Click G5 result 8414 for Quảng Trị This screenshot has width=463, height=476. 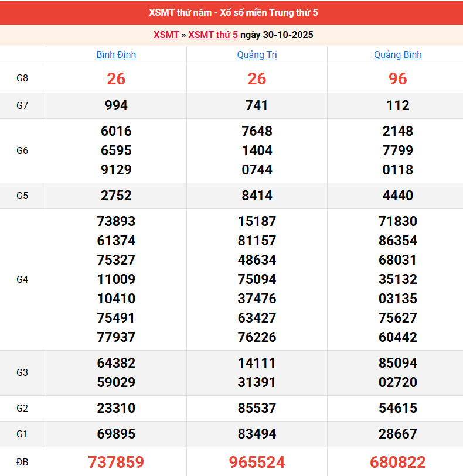point(257,196)
